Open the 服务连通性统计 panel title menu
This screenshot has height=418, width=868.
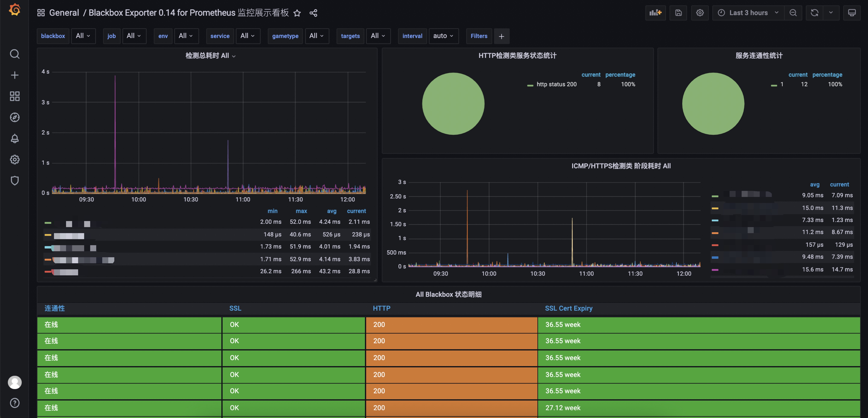[759, 55]
